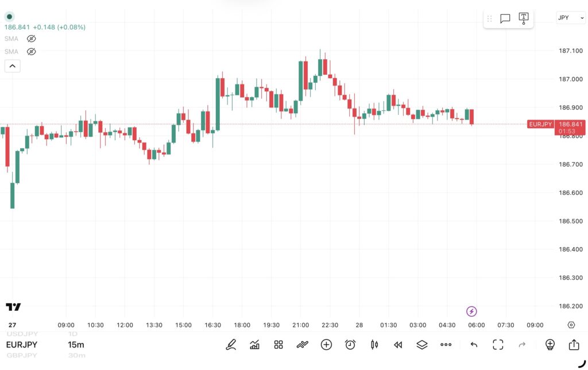The width and height of the screenshot is (588, 370).
Task: Open the stacked layers object tree icon
Action: tap(422, 345)
